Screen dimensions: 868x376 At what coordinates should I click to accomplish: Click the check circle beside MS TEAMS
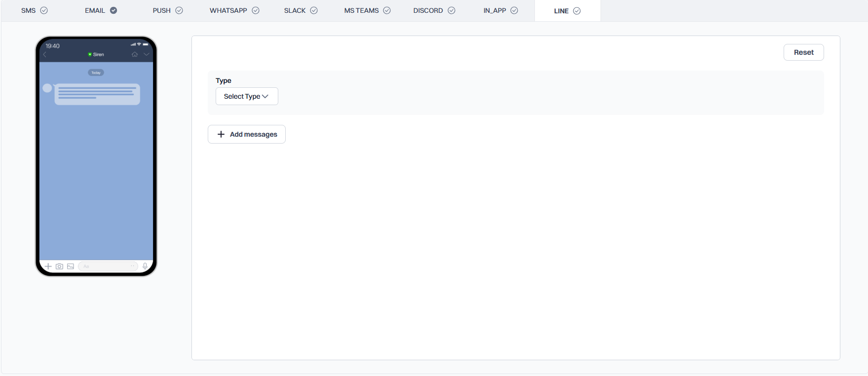pos(387,10)
